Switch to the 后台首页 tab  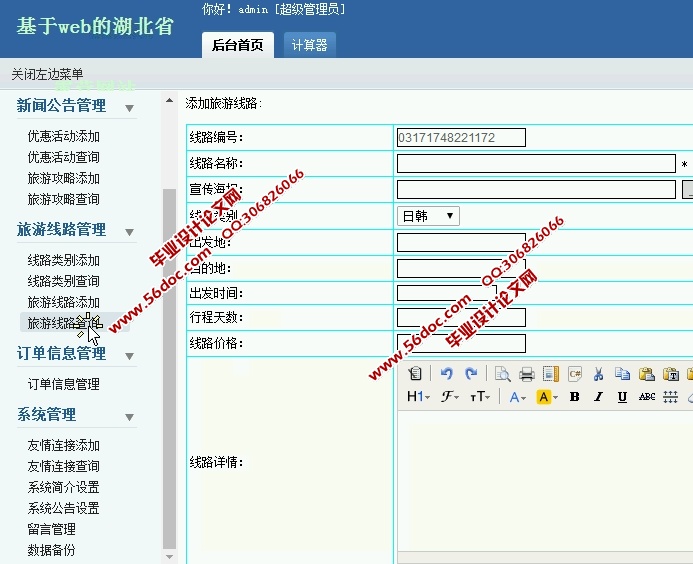coord(238,44)
